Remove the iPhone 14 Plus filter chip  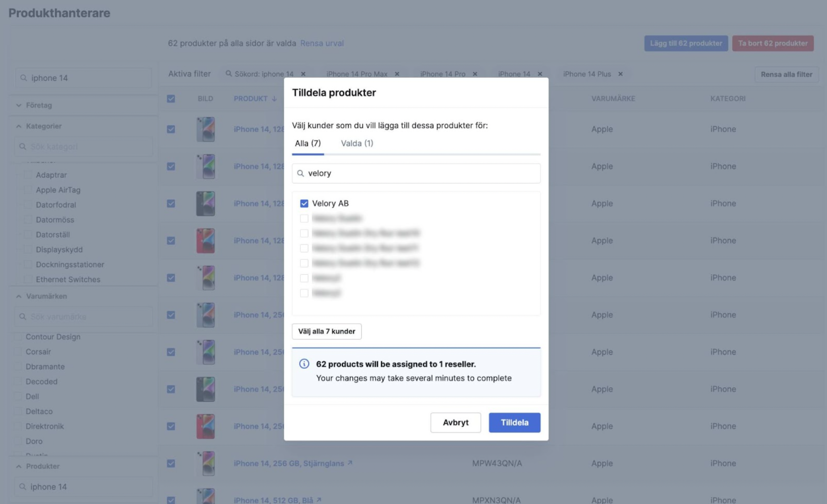coord(620,74)
